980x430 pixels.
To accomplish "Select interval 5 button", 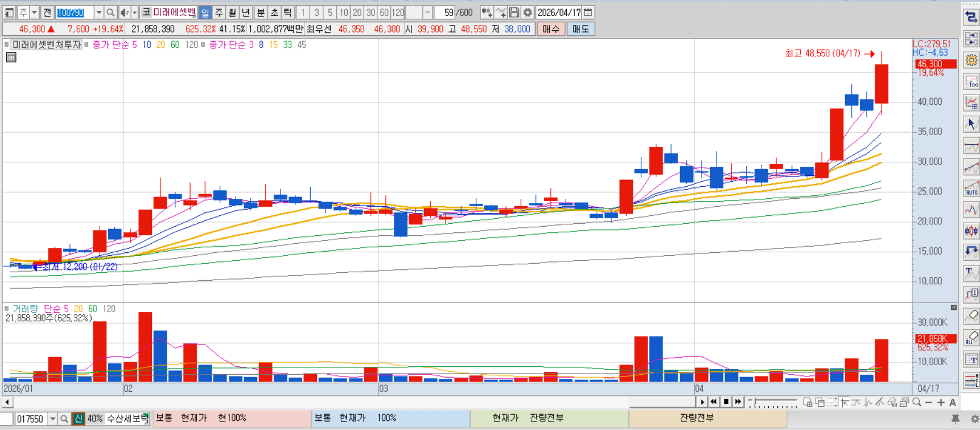I will pos(330,13).
